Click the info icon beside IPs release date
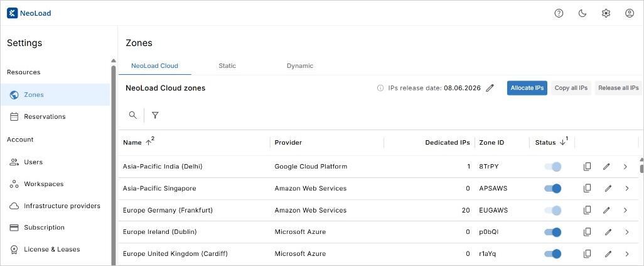 (380, 87)
